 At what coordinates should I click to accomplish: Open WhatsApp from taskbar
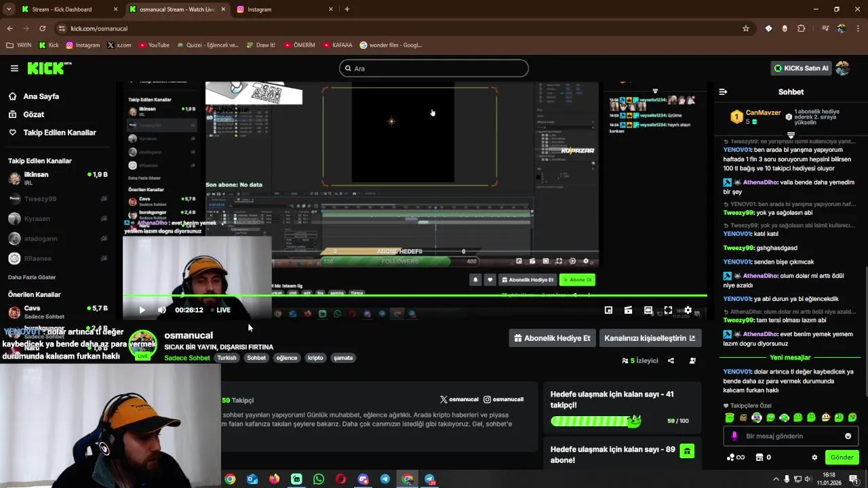[x=319, y=479]
